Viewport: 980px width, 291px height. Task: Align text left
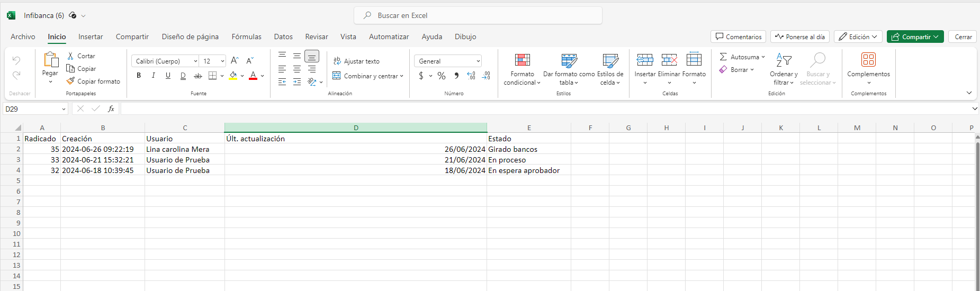[x=282, y=69]
